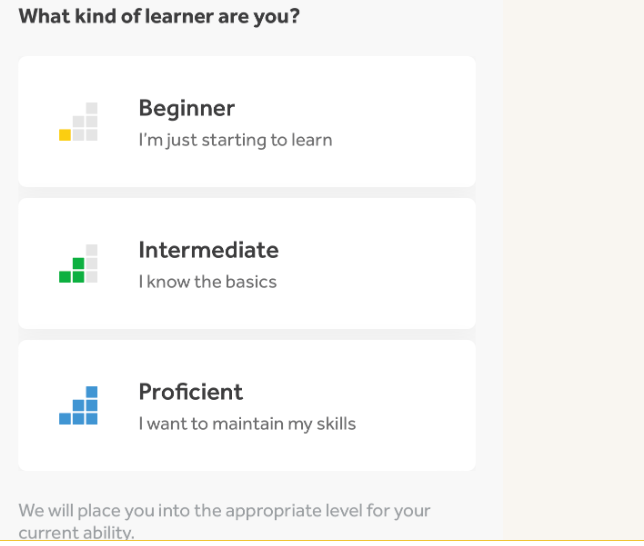Select the "I know the basics" description
Screen dimensions: 644x546
coord(208,282)
